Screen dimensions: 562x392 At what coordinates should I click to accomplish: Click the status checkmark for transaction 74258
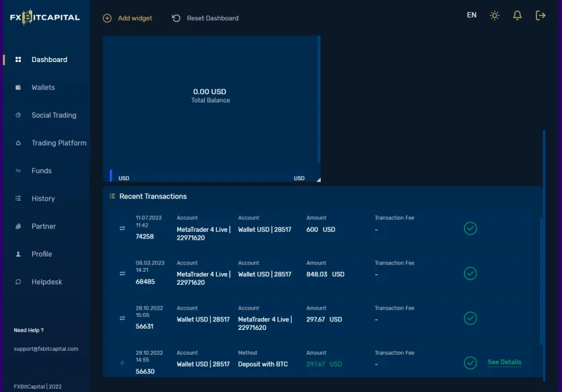coord(470,228)
